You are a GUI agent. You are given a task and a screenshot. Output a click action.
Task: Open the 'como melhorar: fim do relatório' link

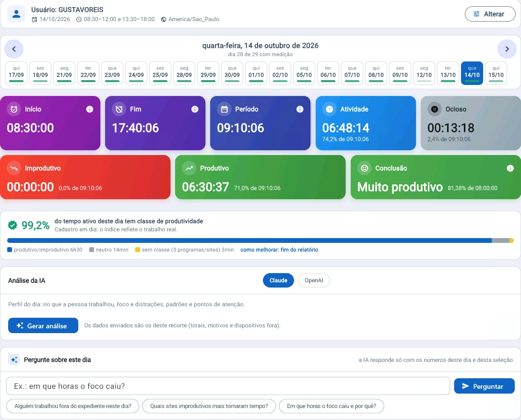[279, 250]
